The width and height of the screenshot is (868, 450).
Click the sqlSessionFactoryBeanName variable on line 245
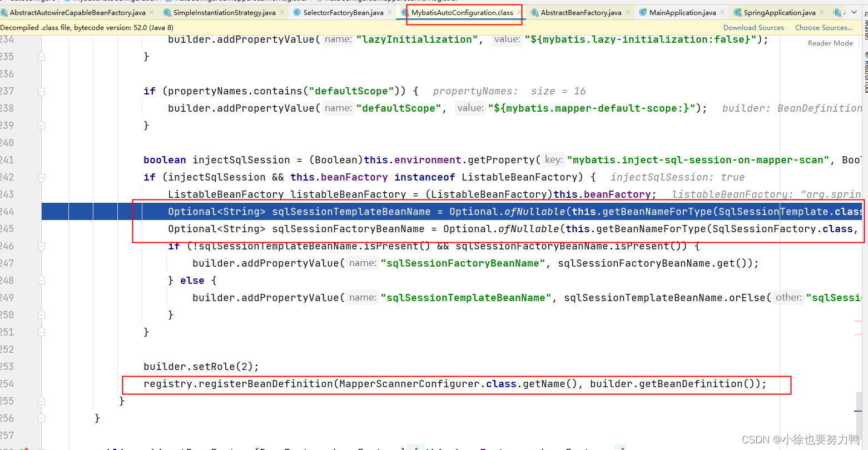[x=348, y=229]
